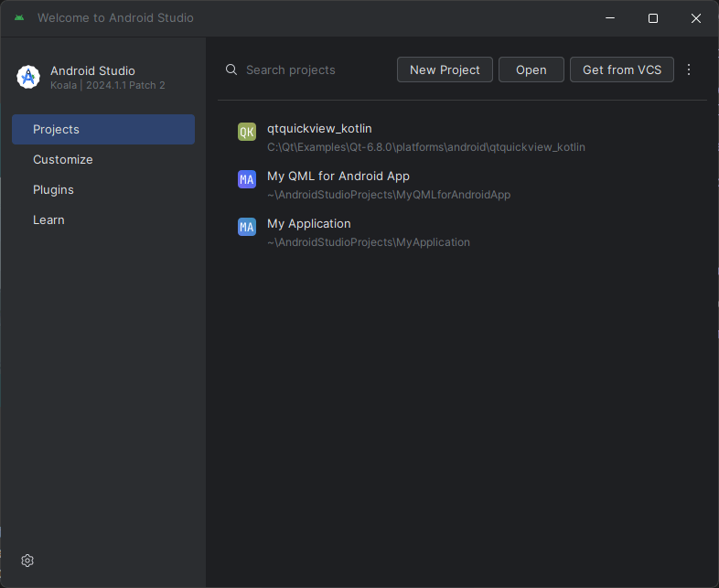Click the MA icon beside My Application
This screenshot has width=719, height=588.
pos(246,227)
